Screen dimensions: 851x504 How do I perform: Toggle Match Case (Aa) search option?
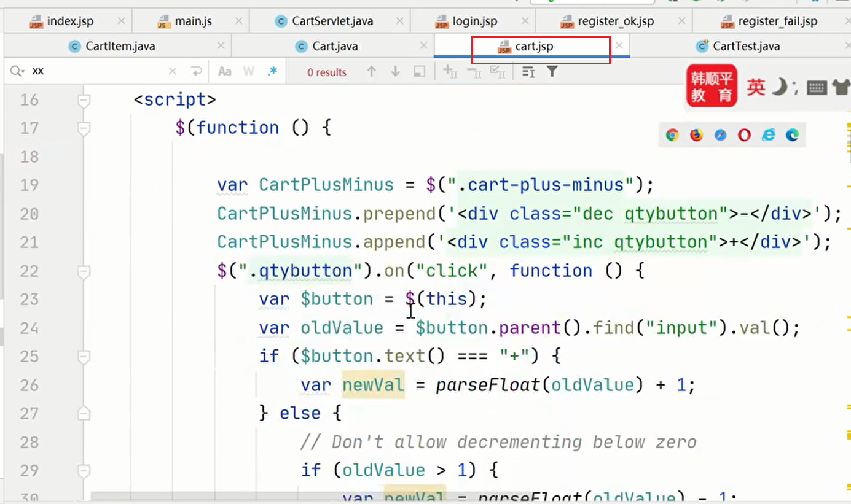(225, 71)
